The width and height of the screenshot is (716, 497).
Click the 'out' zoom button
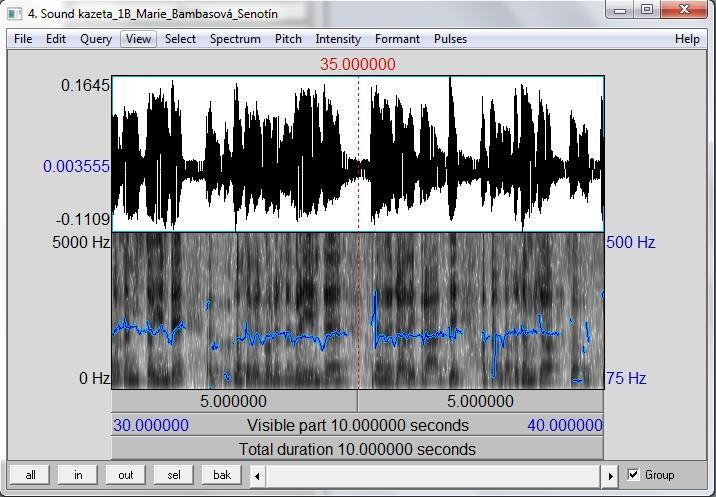pos(126,475)
